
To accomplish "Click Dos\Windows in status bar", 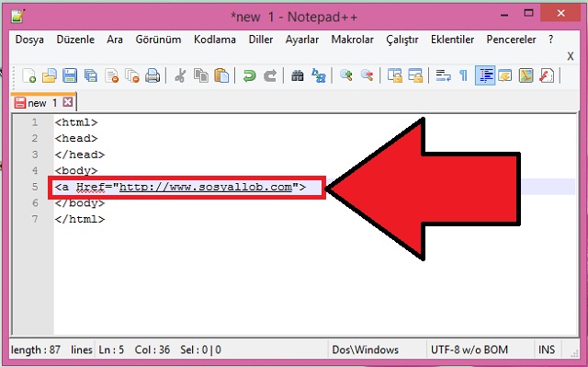I will [x=366, y=350].
